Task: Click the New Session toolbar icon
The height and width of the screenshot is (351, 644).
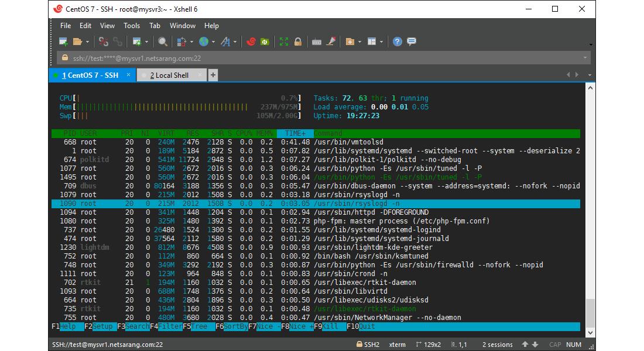Action: coord(63,42)
